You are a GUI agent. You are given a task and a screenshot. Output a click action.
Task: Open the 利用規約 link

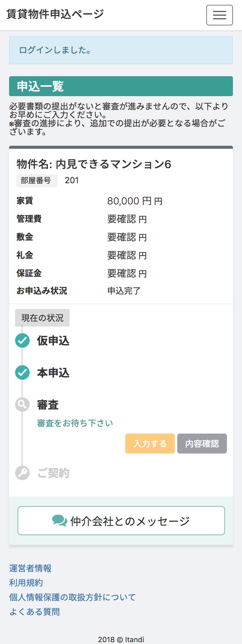coord(26,583)
